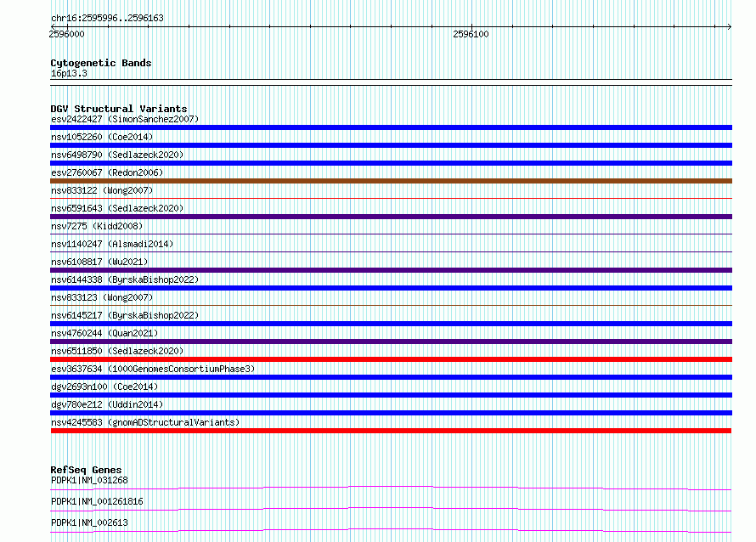Click the nsv4245583 (gnomADStructuralVariants) label
Screen dimensions: 756x542
(x=145, y=422)
